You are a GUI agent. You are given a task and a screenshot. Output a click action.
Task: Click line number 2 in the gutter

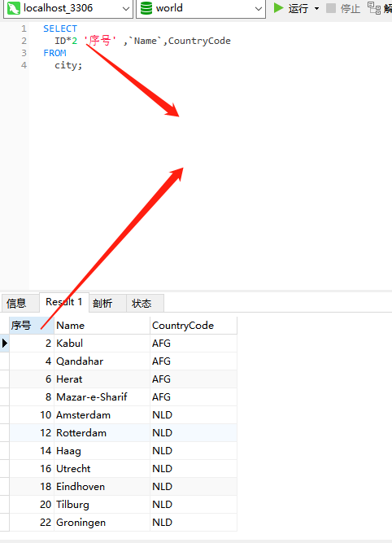pos(24,41)
